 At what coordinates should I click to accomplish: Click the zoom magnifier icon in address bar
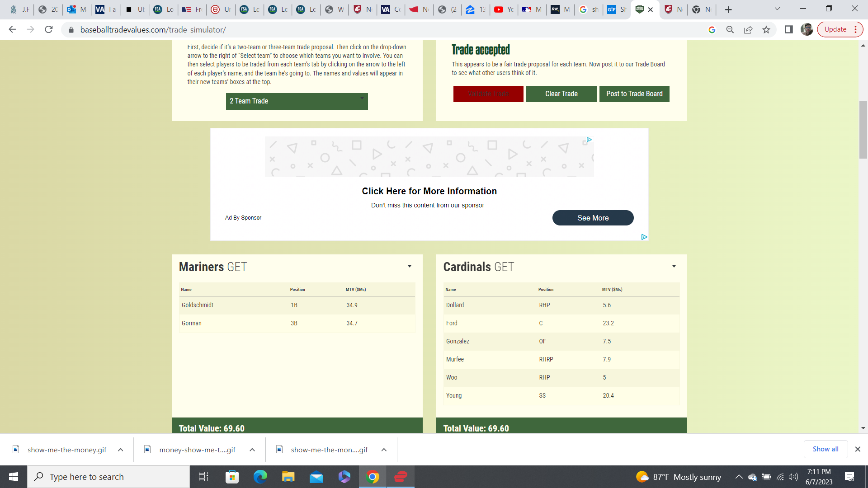click(x=730, y=29)
